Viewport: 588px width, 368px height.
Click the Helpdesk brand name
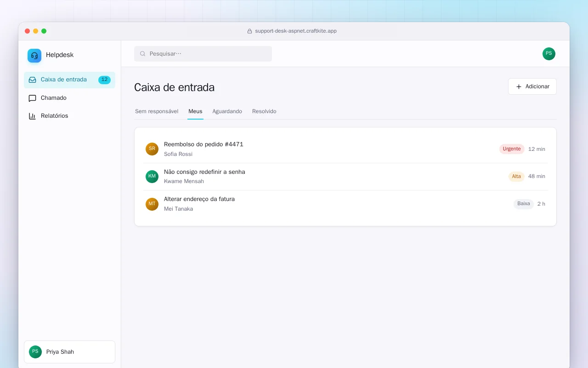[x=60, y=55]
